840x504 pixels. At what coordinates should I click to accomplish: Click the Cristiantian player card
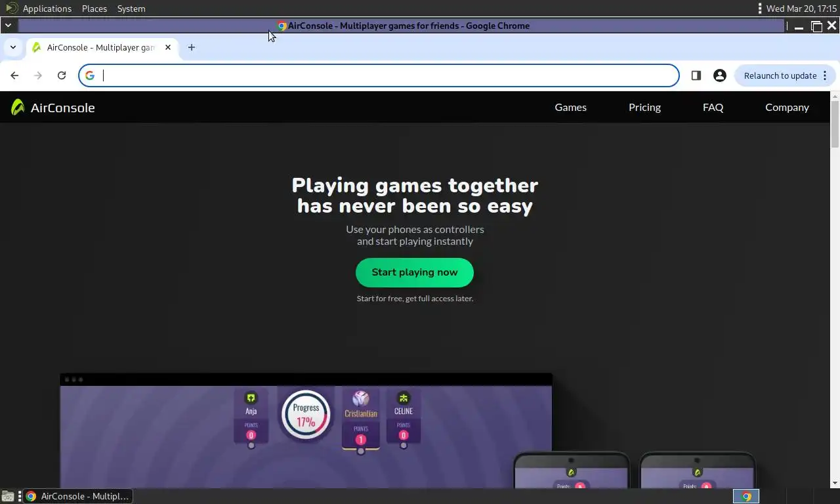[x=360, y=420]
